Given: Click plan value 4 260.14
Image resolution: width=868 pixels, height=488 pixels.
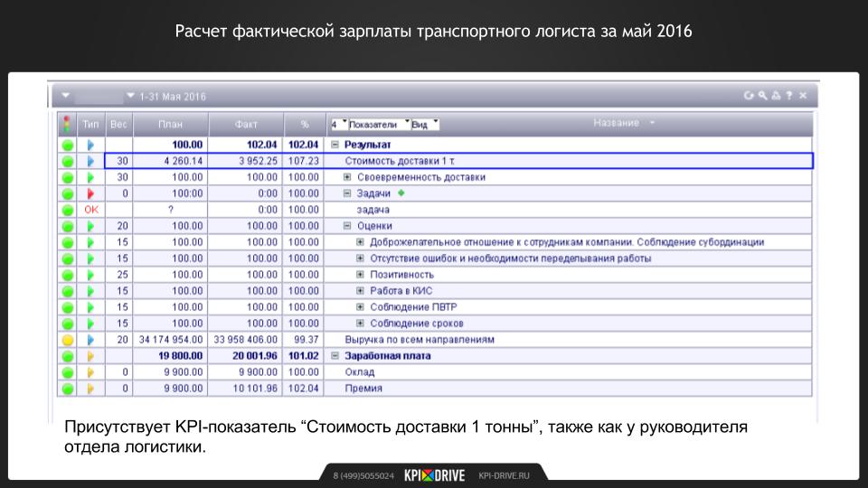Looking at the screenshot, I should coord(184,161).
